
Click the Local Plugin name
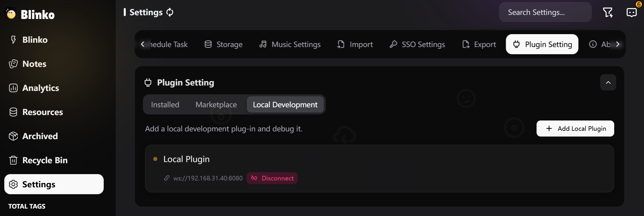[x=186, y=159]
